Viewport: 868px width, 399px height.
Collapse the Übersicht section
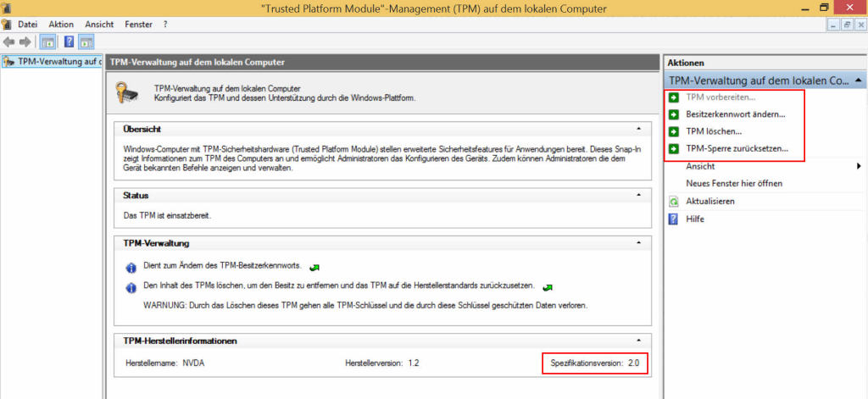[637, 130]
